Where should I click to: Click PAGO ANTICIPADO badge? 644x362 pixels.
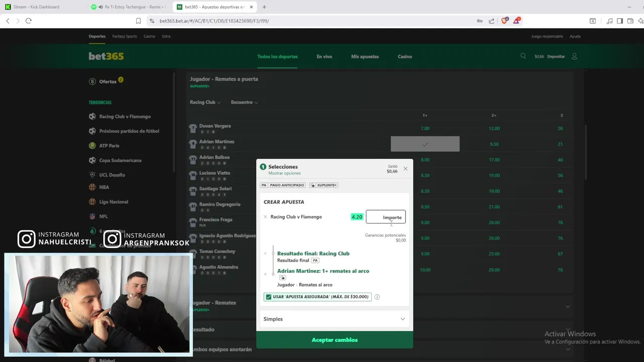click(x=283, y=185)
